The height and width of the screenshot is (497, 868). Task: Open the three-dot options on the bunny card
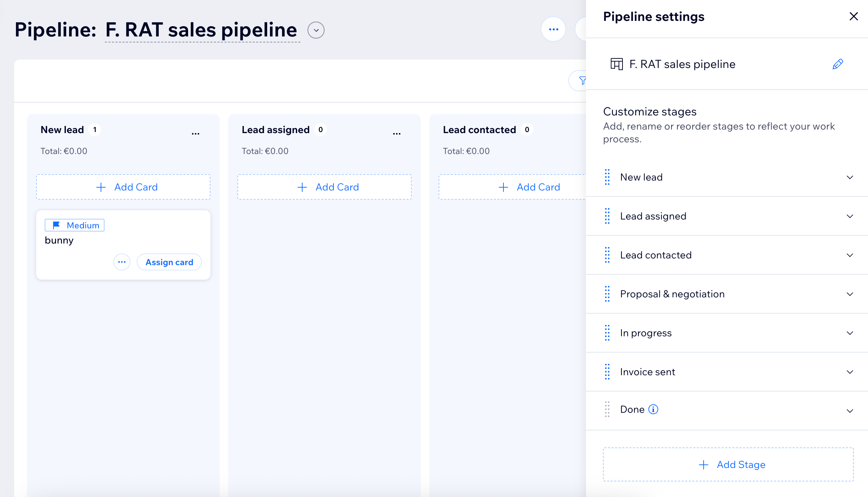coord(122,262)
